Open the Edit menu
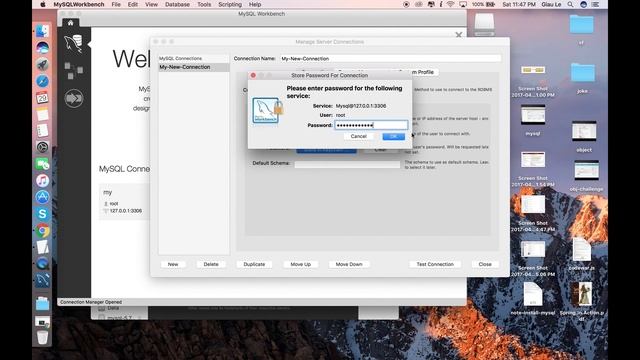This screenshot has width=640, height=360. [133, 4]
